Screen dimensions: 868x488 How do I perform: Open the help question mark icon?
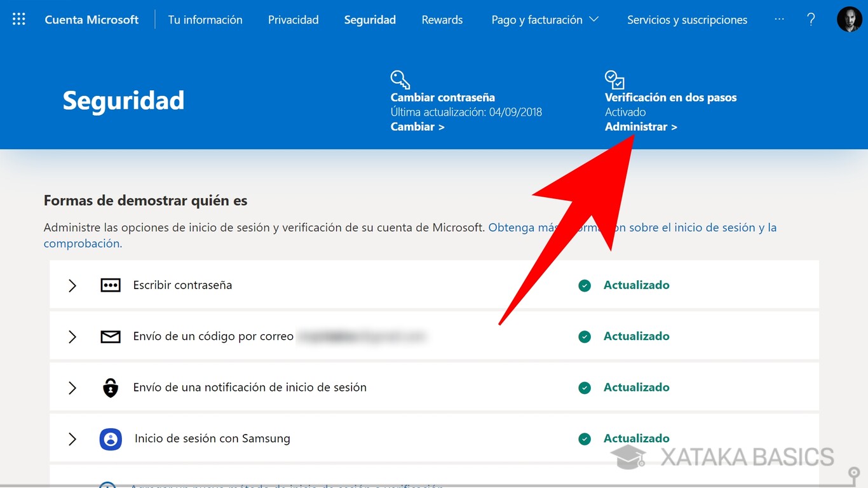811,20
